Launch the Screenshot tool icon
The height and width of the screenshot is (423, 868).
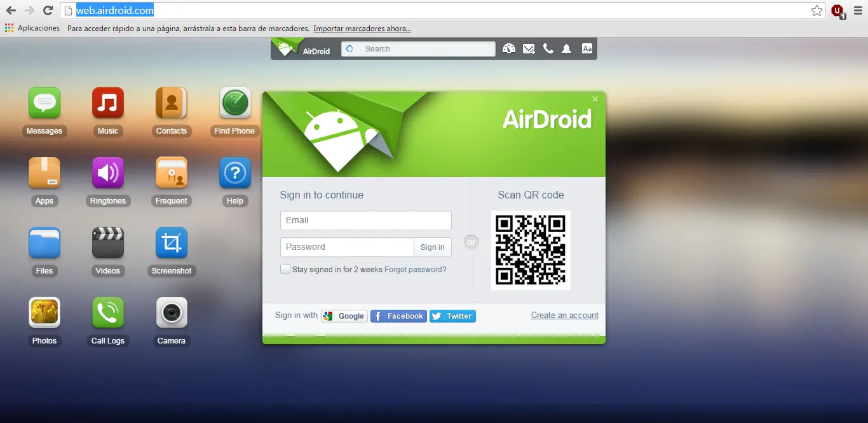coord(172,243)
